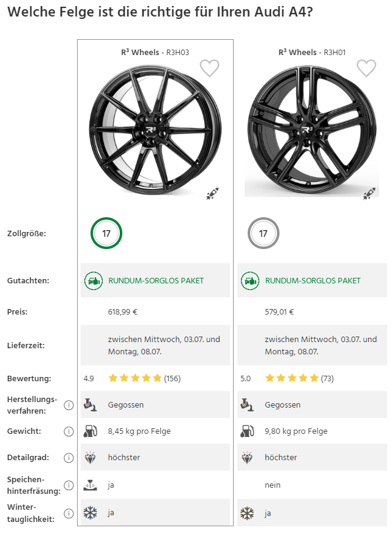Open R3 Wheels R3H03 product title
This screenshot has height=533, width=392.
click(x=155, y=53)
